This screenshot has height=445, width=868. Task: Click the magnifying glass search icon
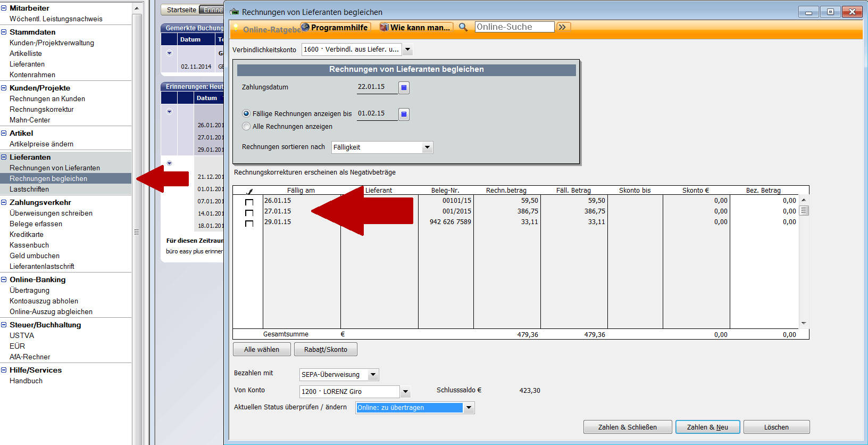[463, 27]
